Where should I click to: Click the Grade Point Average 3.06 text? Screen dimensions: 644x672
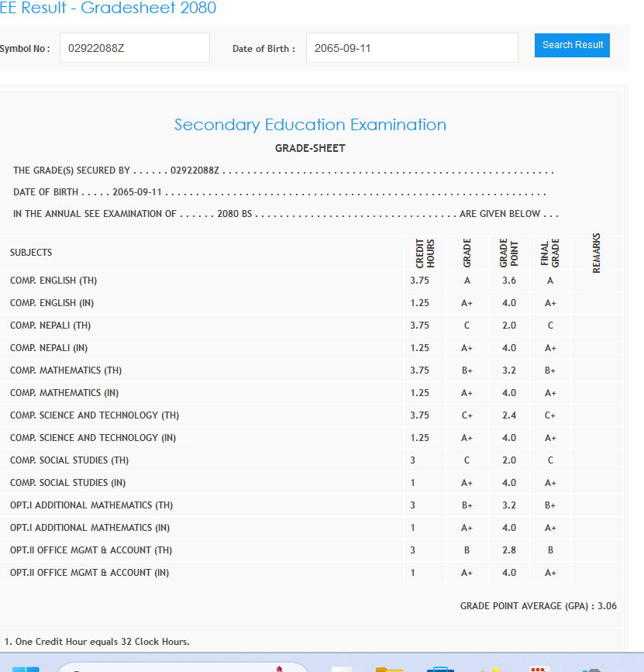click(538, 606)
